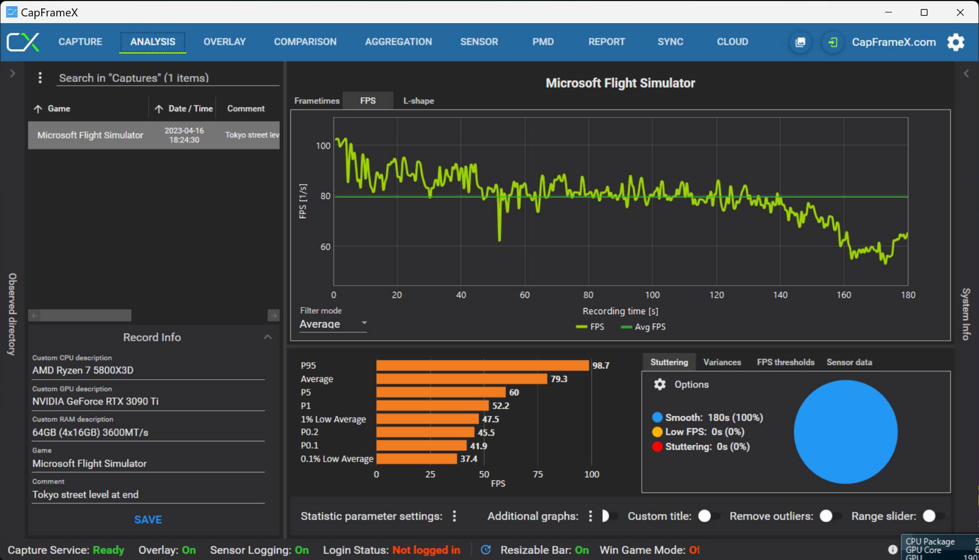Select the Stuttering tab
This screenshot has height=560, width=979.
coord(669,362)
